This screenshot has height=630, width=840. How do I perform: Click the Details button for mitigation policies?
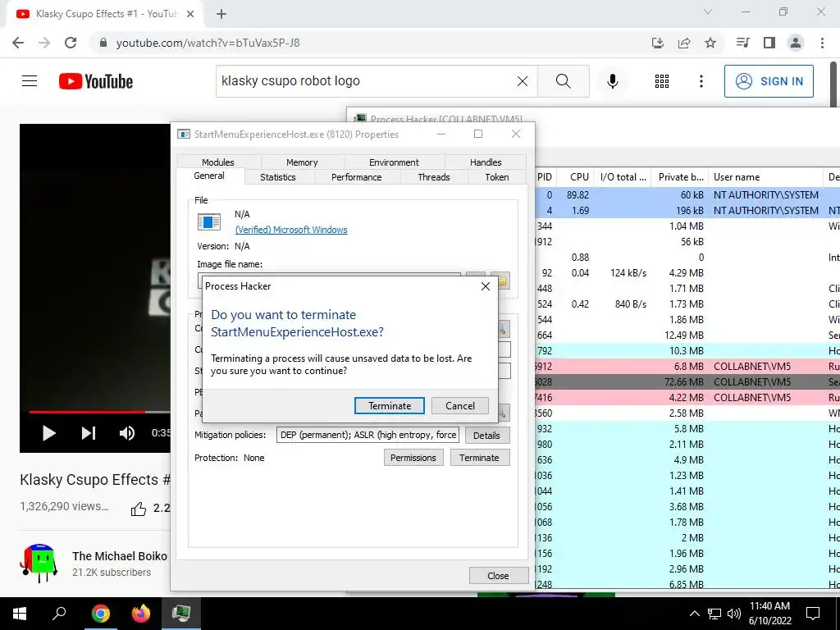[x=486, y=436]
